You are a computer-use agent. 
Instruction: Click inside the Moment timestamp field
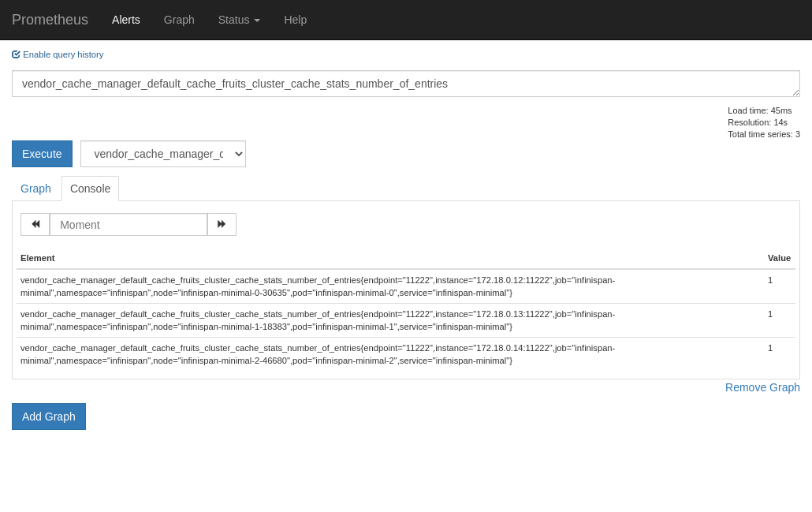click(x=129, y=224)
